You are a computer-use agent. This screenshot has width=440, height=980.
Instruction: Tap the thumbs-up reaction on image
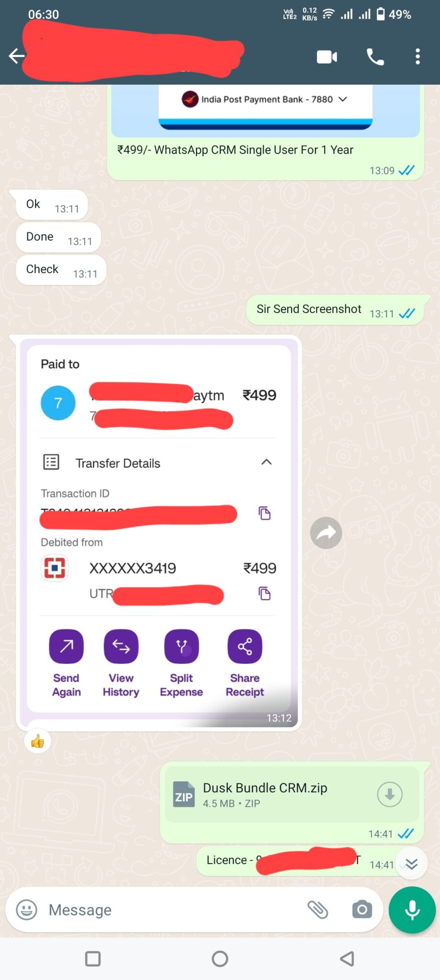click(x=37, y=741)
